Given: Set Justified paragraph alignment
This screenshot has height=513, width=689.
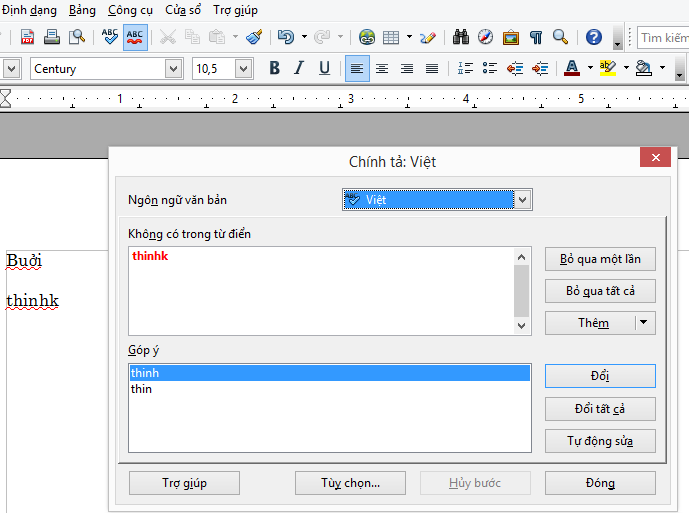Looking at the screenshot, I should point(432,69).
